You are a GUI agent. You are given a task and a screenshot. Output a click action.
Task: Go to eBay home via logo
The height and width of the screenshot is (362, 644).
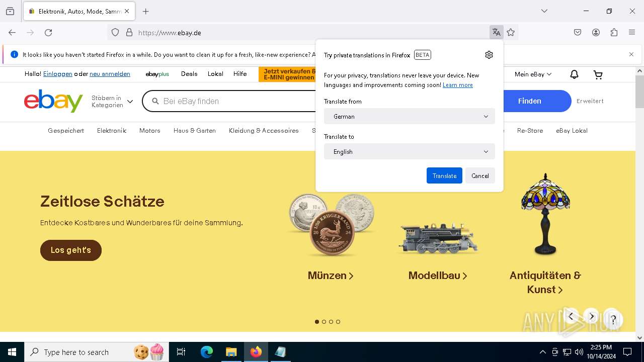click(53, 101)
